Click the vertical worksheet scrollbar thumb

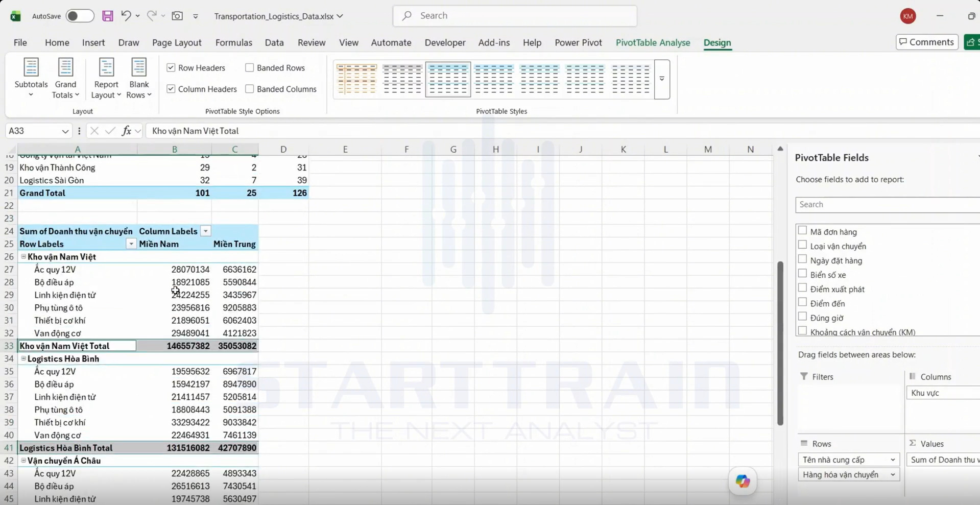click(780, 343)
